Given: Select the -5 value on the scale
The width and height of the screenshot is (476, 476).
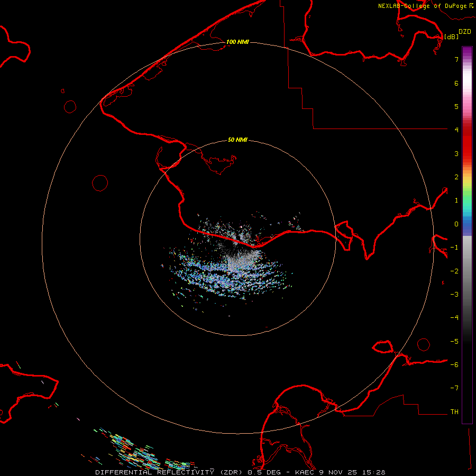Looking at the screenshot, I should [454, 342].
